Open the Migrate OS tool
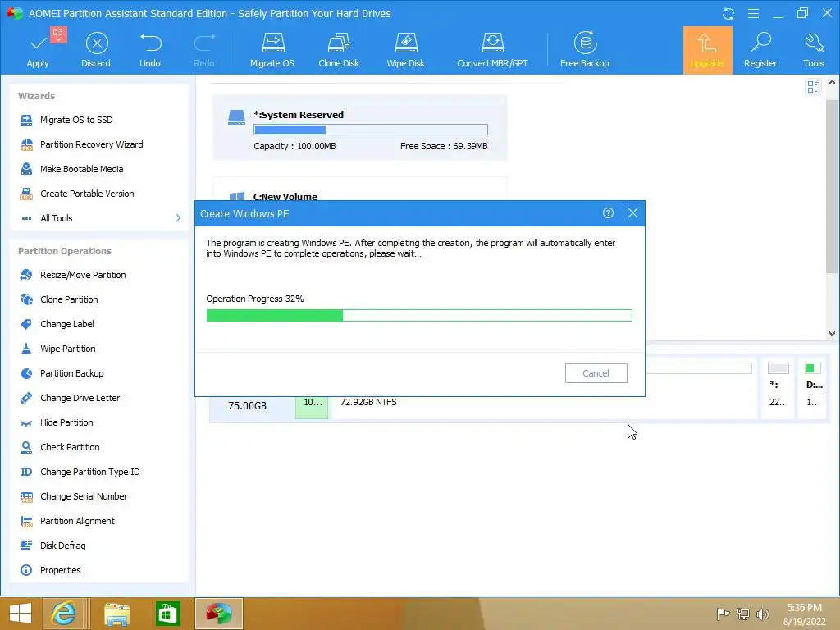The width and height of the screenshot is (840, 630). click(272, 50)
